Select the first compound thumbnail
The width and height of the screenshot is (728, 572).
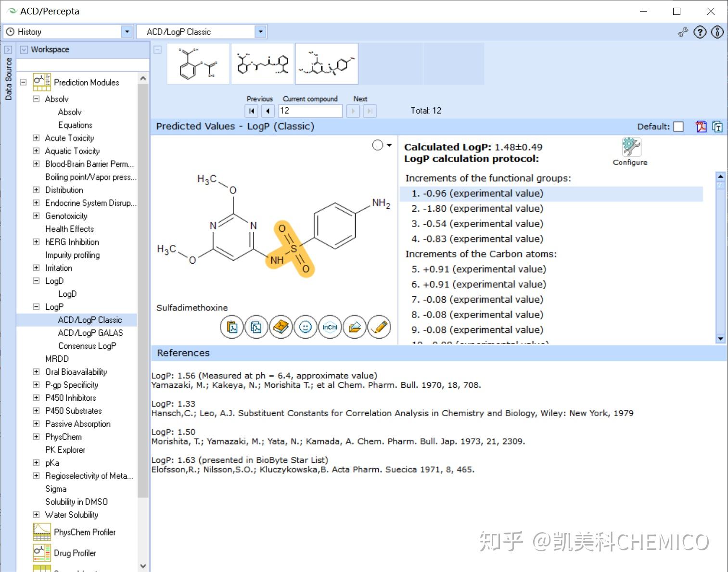coord(198,63)
